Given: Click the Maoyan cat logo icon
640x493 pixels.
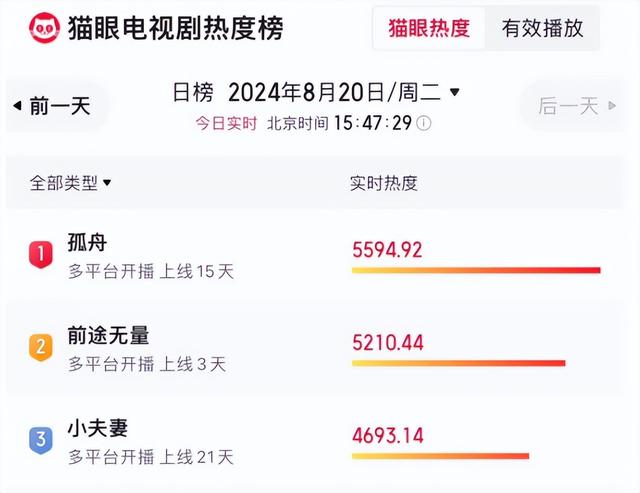Looking at the screenshot, I should tap(44, 27).
